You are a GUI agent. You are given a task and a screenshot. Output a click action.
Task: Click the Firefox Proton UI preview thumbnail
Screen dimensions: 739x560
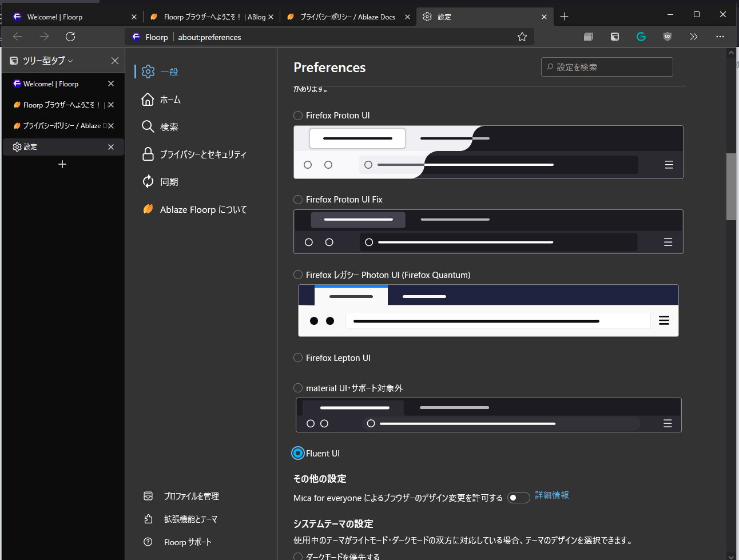pos(488,152)
